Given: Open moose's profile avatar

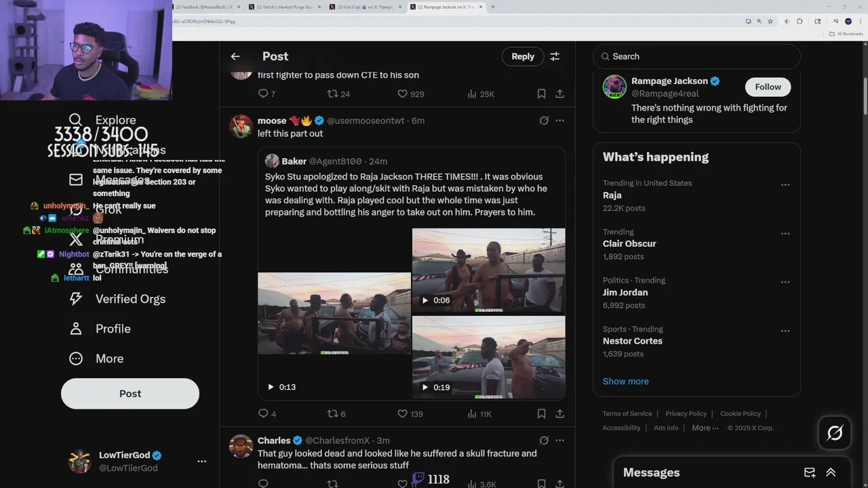Looking at the screenshot, I should point(241,126).
